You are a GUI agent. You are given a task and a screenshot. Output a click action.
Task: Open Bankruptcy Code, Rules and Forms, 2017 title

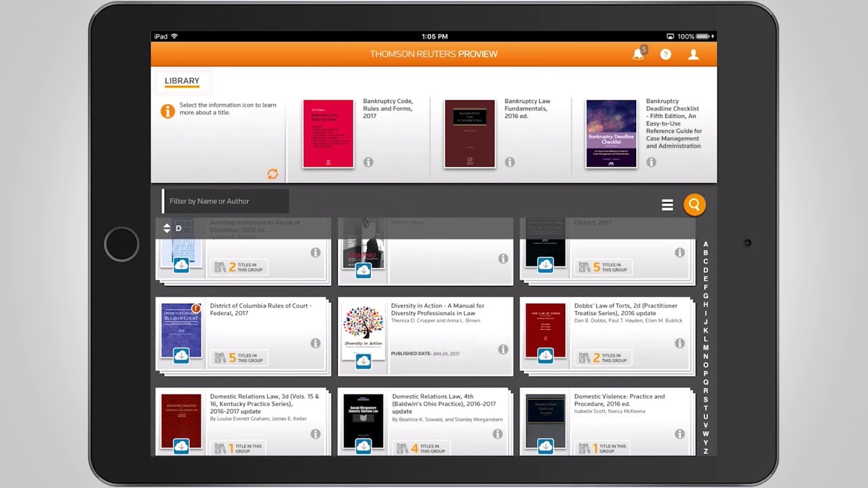coord(388,108)
